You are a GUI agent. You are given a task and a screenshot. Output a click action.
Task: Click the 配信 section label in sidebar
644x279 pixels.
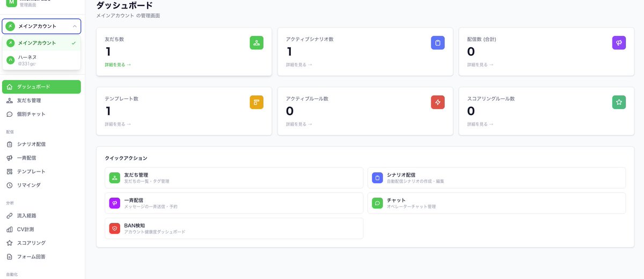point(10,131)
